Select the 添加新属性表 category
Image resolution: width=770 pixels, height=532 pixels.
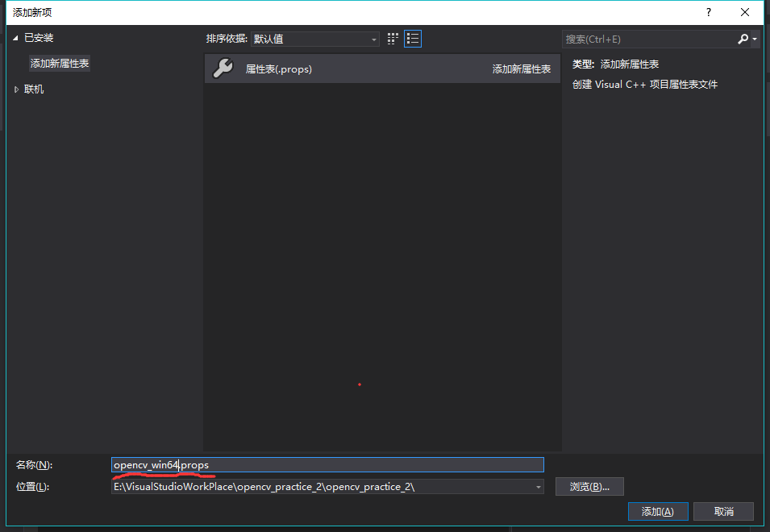(60, 64)
